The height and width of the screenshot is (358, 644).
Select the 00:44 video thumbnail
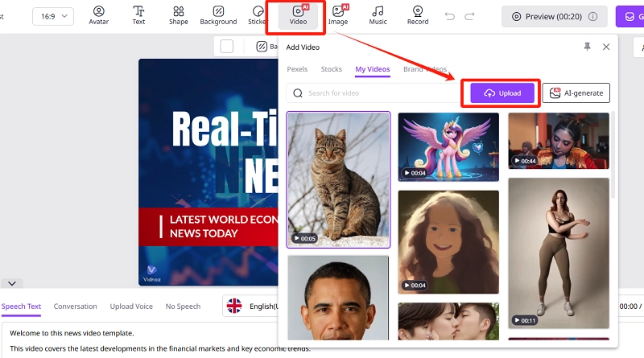pyautogui.click(x=559, y=141)
